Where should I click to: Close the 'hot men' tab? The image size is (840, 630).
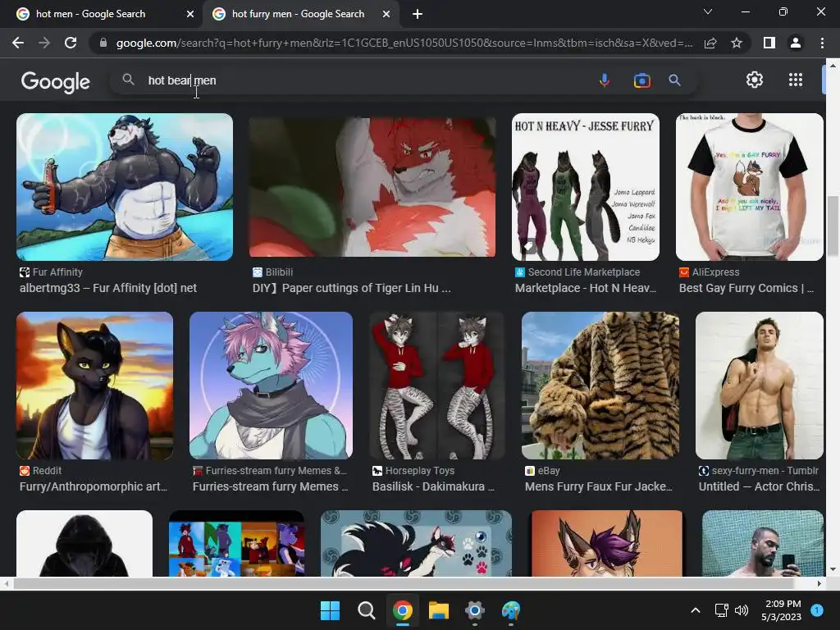(190, 14)
